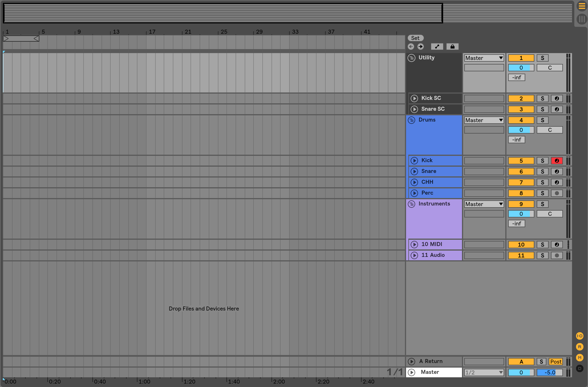Image resolution: width=588 pixels, height=387 pixels.
Task: Show or hide Returns section
Action: 580,347
